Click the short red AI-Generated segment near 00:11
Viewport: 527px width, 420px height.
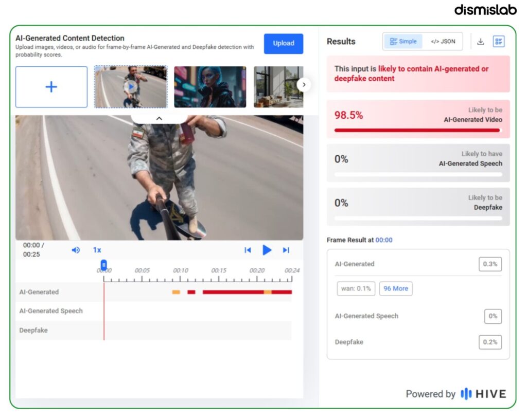(x=191, y=292)
